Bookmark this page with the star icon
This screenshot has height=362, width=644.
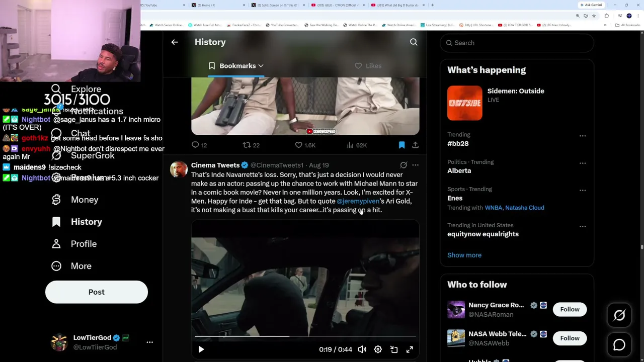coord(595,16)
